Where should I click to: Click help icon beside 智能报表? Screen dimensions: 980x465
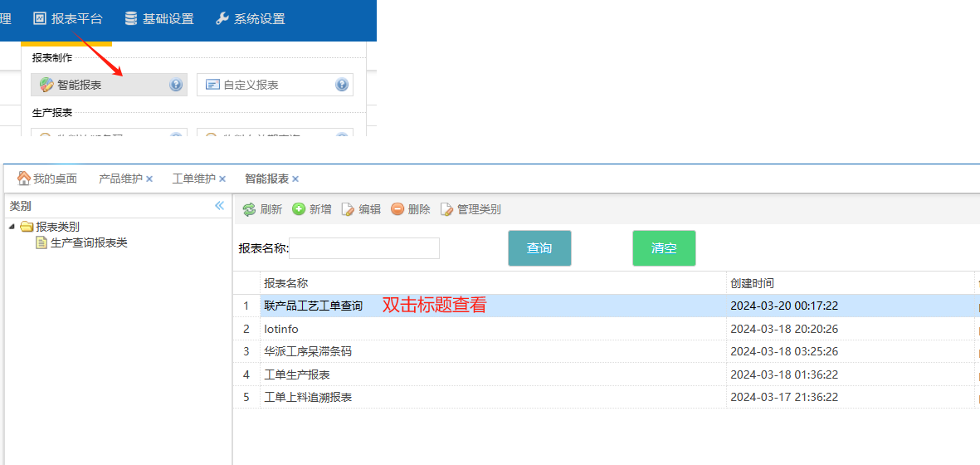point(176,85)
